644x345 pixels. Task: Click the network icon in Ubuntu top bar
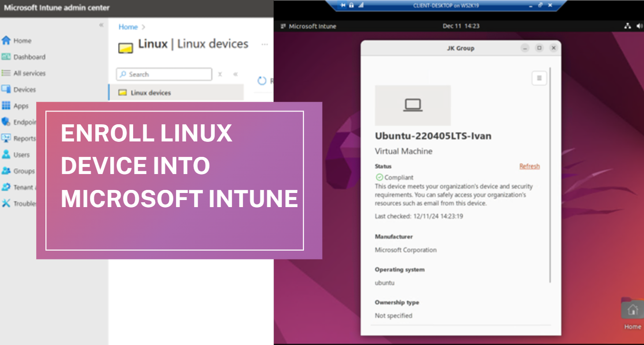(x=628, y=26)
